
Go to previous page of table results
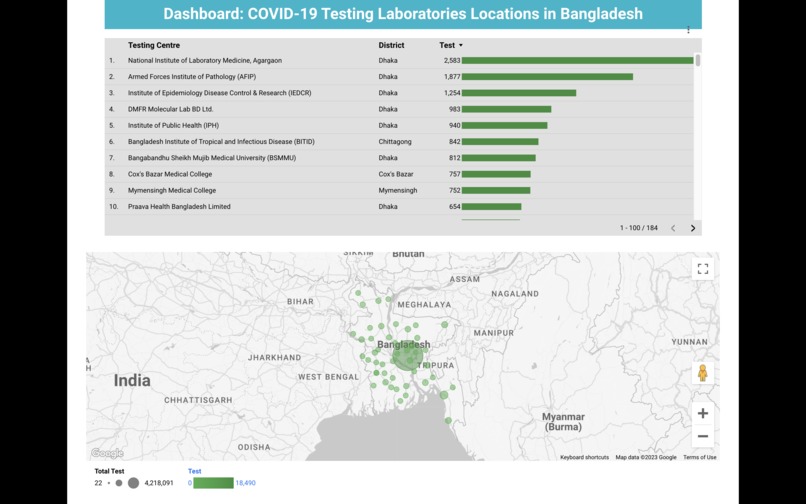pos(673,228)
